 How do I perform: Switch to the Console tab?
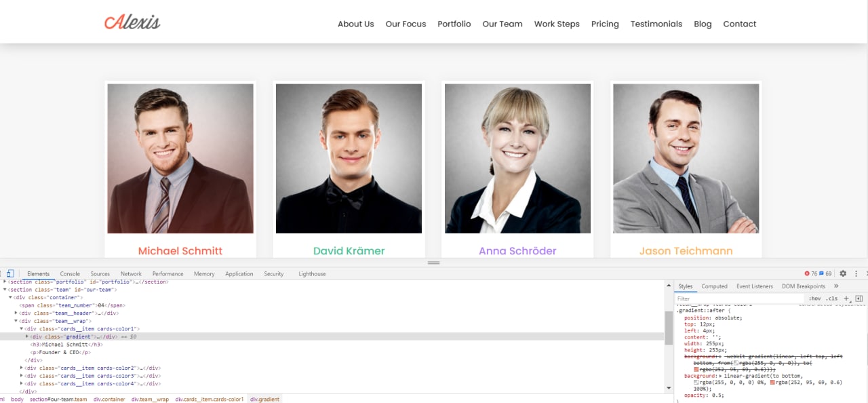pos(70,273)
